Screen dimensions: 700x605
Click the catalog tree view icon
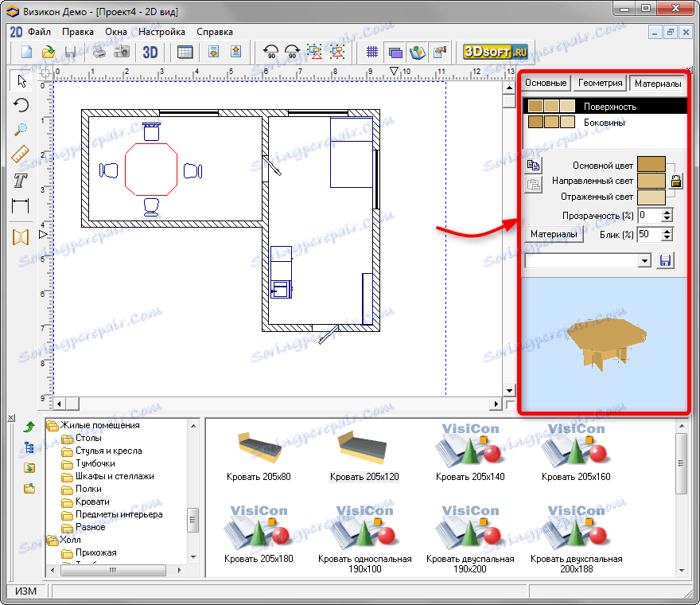click(29, 447)
